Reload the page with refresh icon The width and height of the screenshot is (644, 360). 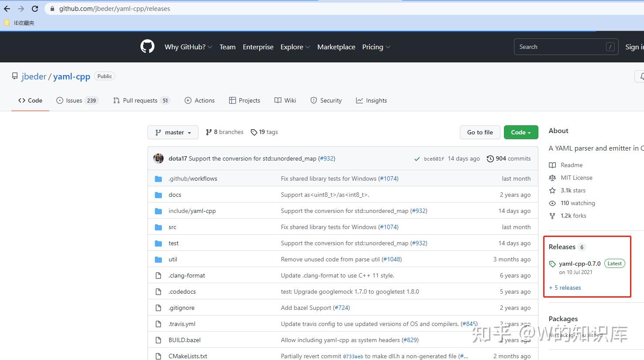(35, 9)
